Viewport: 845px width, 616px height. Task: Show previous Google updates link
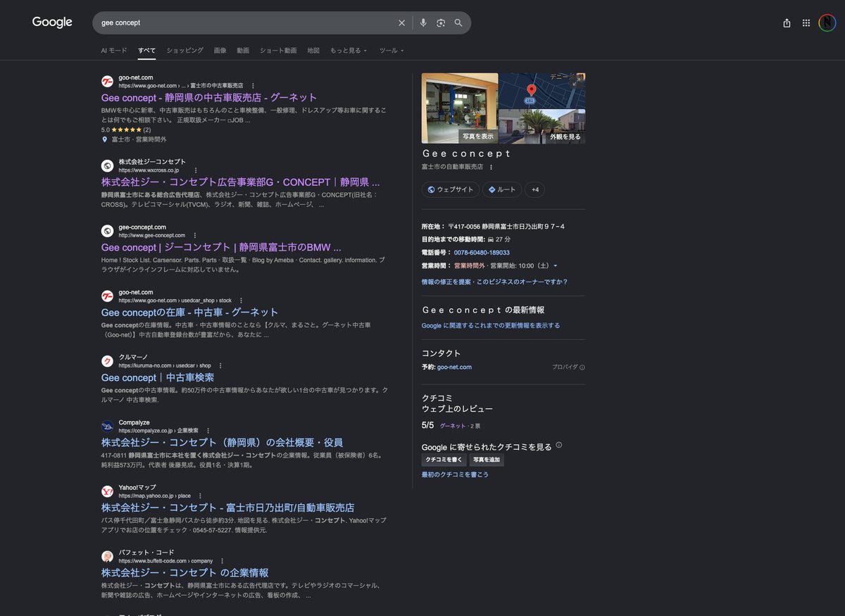pos(491,326)
